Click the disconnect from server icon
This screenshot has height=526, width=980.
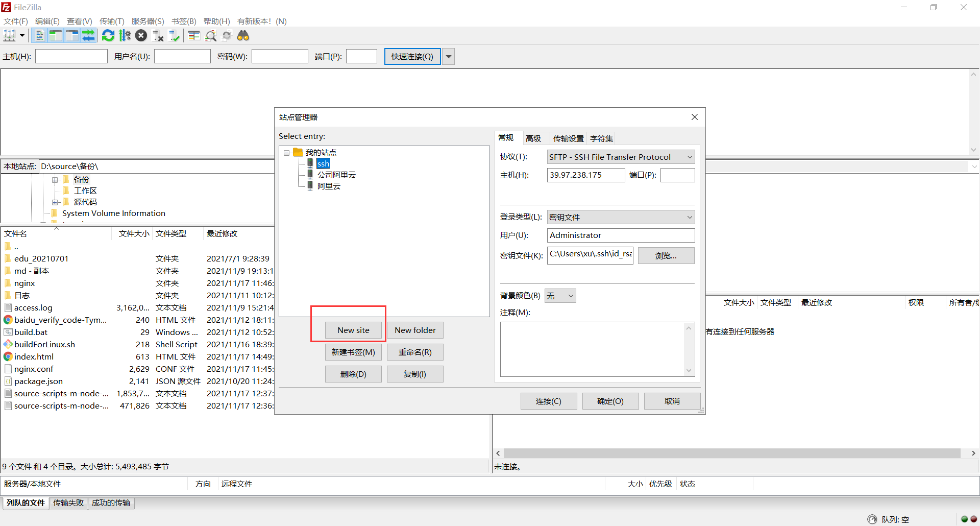[x=158, y=36]
